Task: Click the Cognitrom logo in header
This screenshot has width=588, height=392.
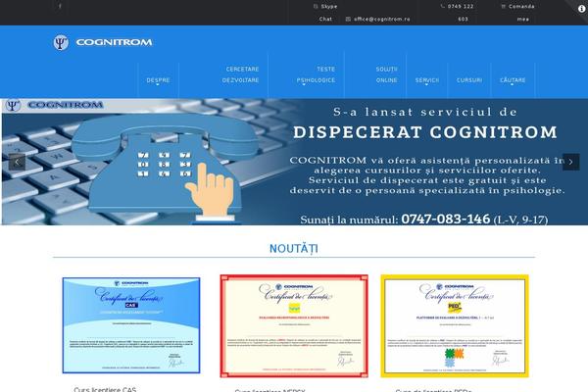Action: [103, 42]
